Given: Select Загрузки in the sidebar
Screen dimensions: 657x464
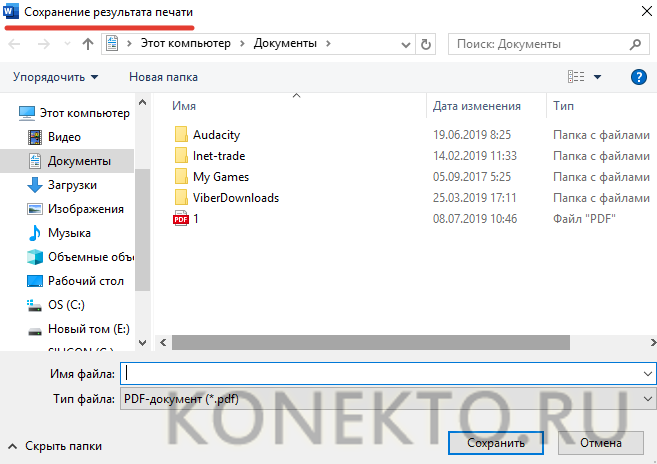Looking at the screenshot, I should (x=72, y=185).
